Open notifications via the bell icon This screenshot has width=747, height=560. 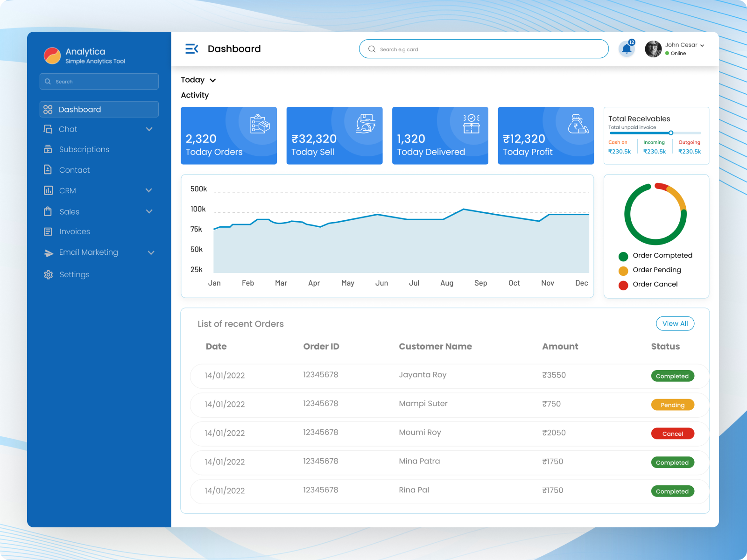627,49
